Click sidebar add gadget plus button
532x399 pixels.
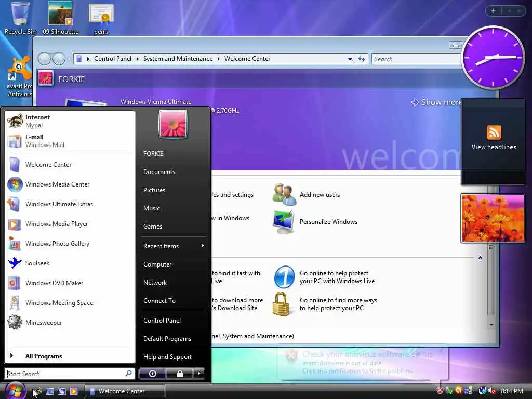493,11
